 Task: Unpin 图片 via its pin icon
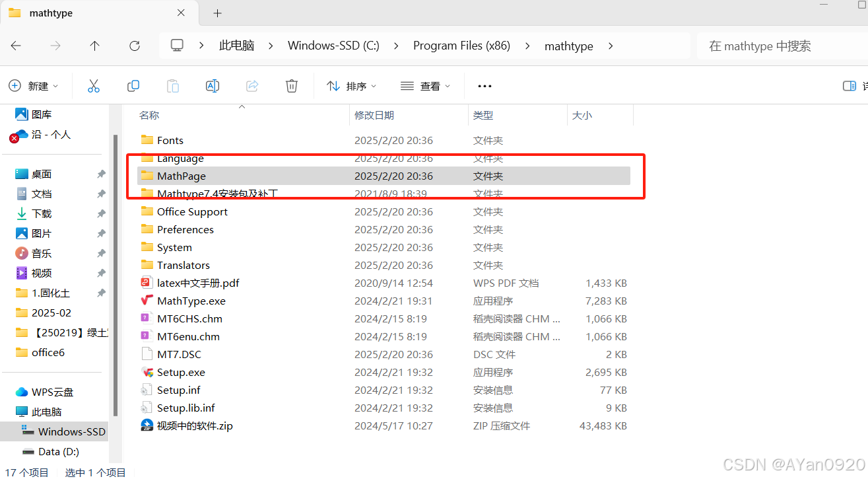[101, 233]
